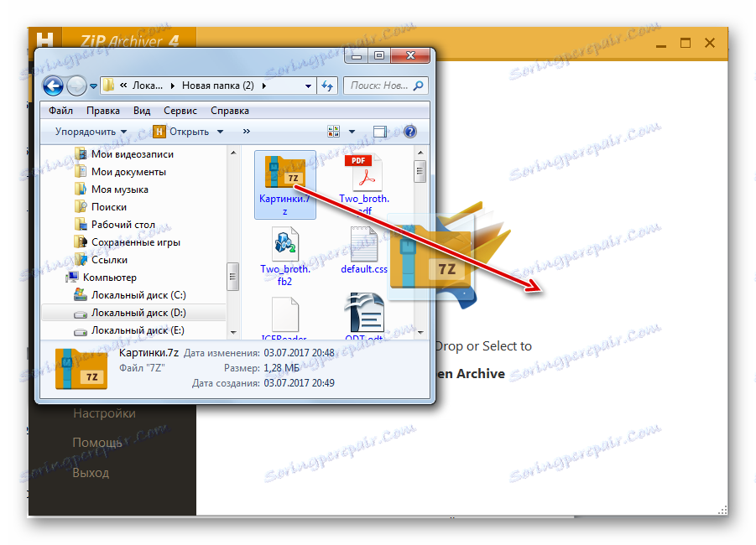
Task: Click Помощь in ZIP Archiver sidebar
Action: (x=96, y=443)
